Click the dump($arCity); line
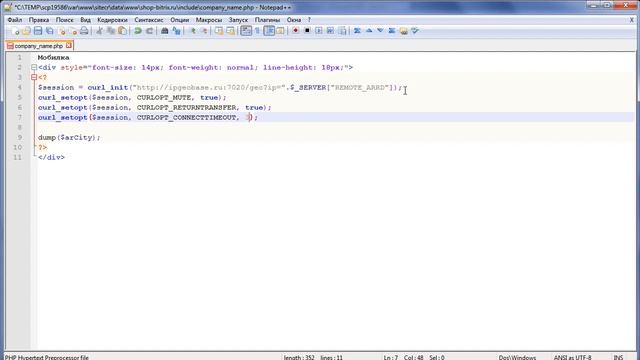The width and height of the screenshot is (640, 360). [x=69, y=138]
